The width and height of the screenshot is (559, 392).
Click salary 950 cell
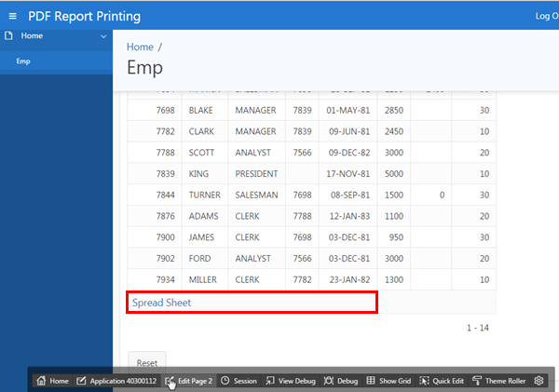point(393,237)
